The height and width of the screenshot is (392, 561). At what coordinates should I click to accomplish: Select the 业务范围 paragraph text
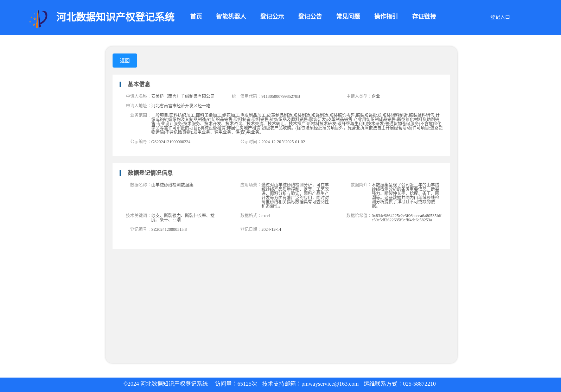297,124
